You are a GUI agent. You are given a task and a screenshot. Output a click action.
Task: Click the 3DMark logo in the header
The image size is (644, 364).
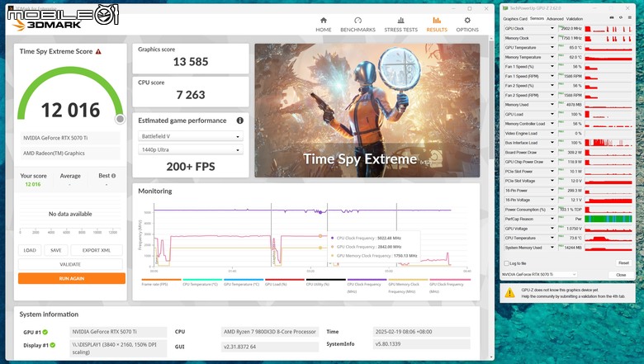(x=47, y=25)
